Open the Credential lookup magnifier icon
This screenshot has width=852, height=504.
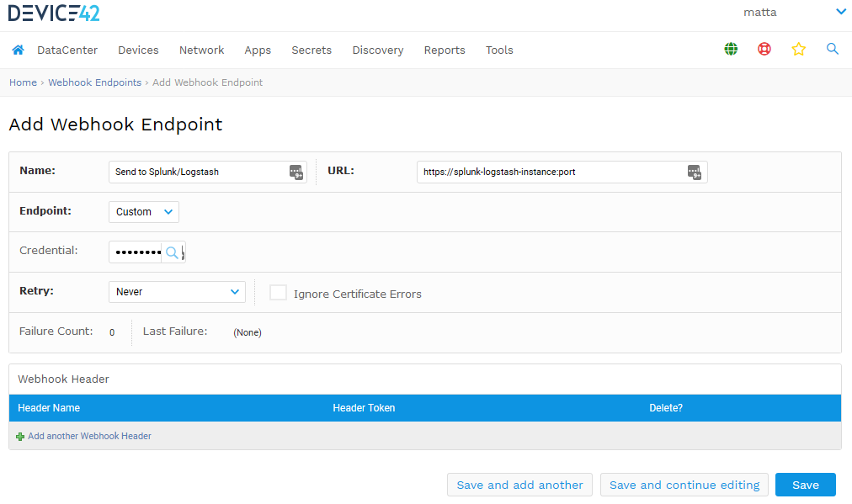pyautogui.click(x=173, y=252)
